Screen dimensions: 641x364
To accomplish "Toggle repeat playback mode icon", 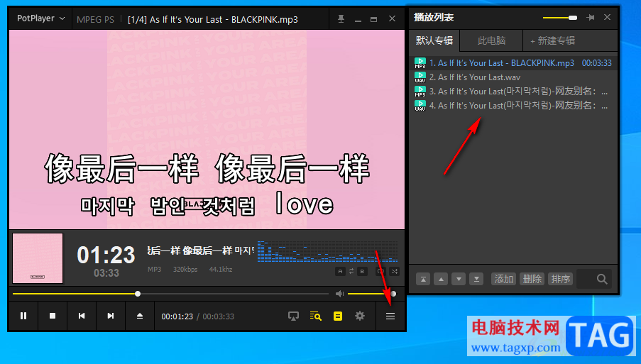I will click(x=381, y=271).
